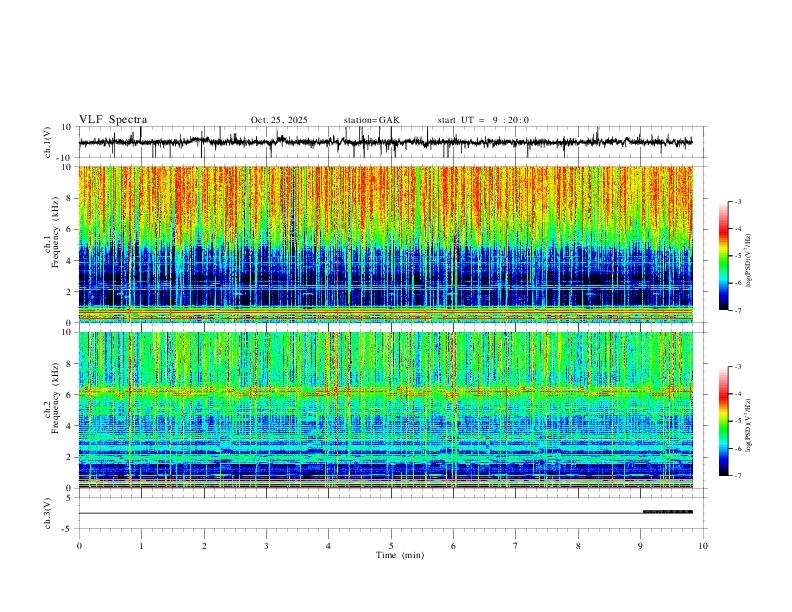Click the 'station=GAK' label
The width and height of the screenshot is (792, 612).
tap(371, 120)
